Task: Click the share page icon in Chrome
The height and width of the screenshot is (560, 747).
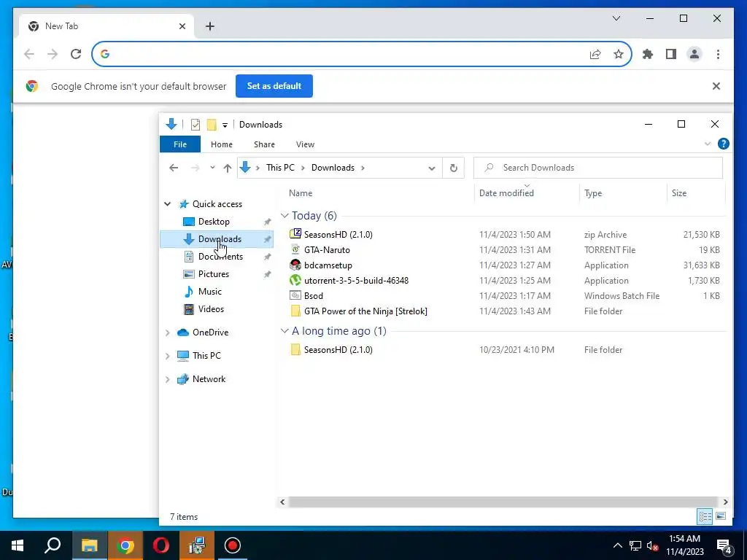Action: pos(595,54)
